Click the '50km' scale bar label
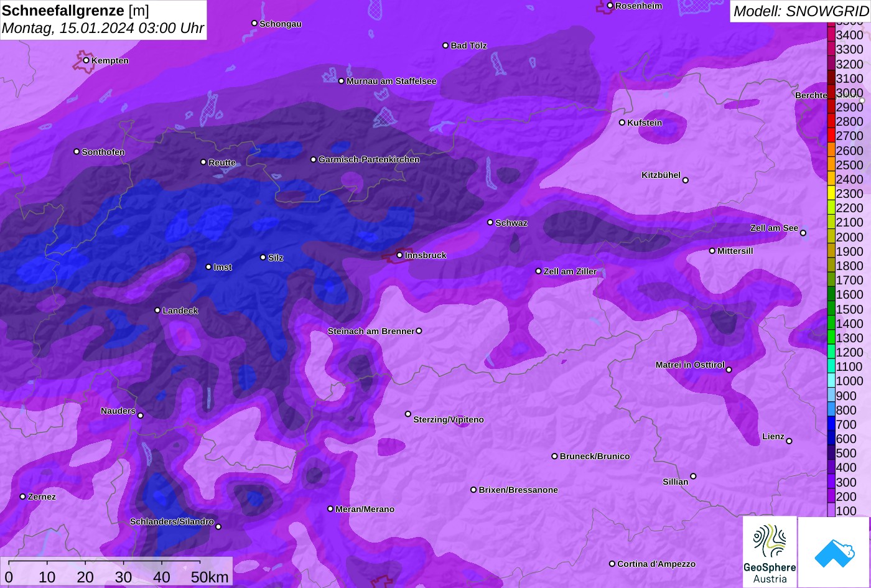Image resolution: width=871 pixels, height=588 pixels. point(210,577)
